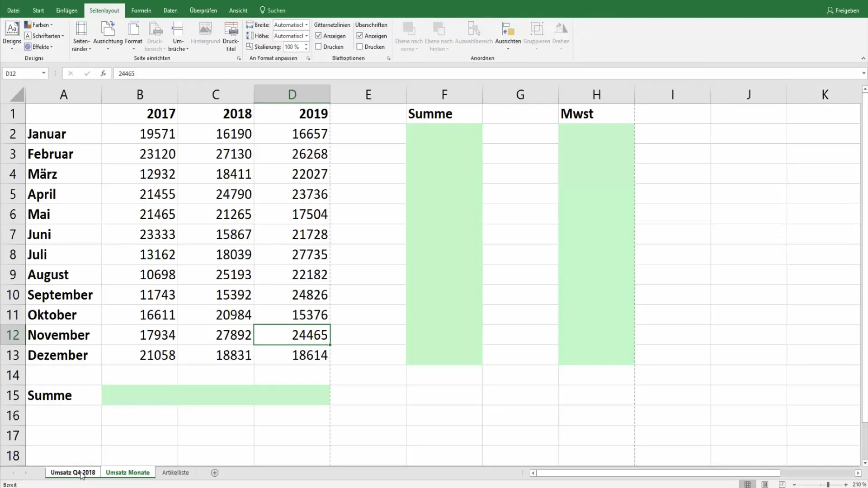Click the Freigeben share button
Image resolution: width=868 pixels, height=488 pixels.
click(843, 10)
